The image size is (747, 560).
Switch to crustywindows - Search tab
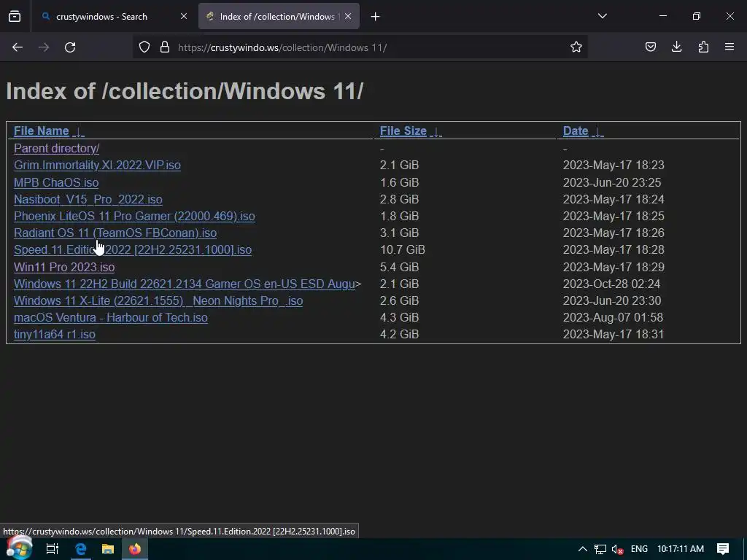coord(113,17)
